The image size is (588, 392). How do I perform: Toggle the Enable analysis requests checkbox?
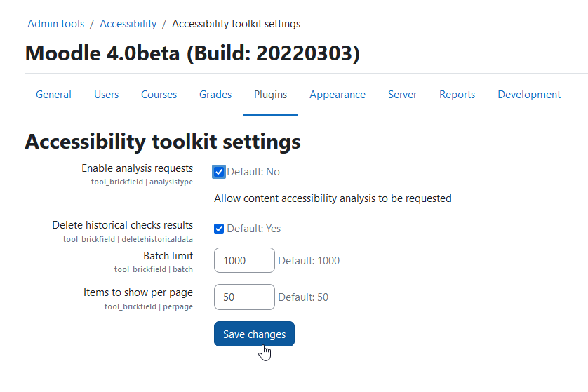click(219, 172)
